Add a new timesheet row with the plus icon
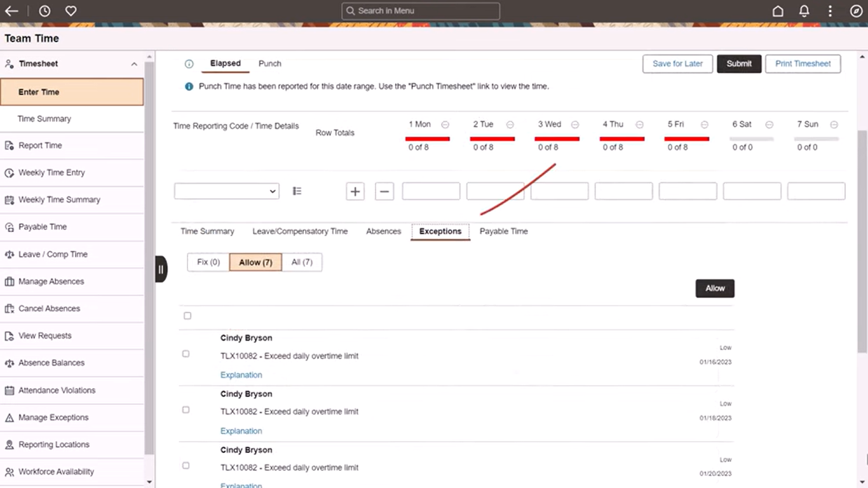The image size is (868, 488). click(x=355, y=191)
